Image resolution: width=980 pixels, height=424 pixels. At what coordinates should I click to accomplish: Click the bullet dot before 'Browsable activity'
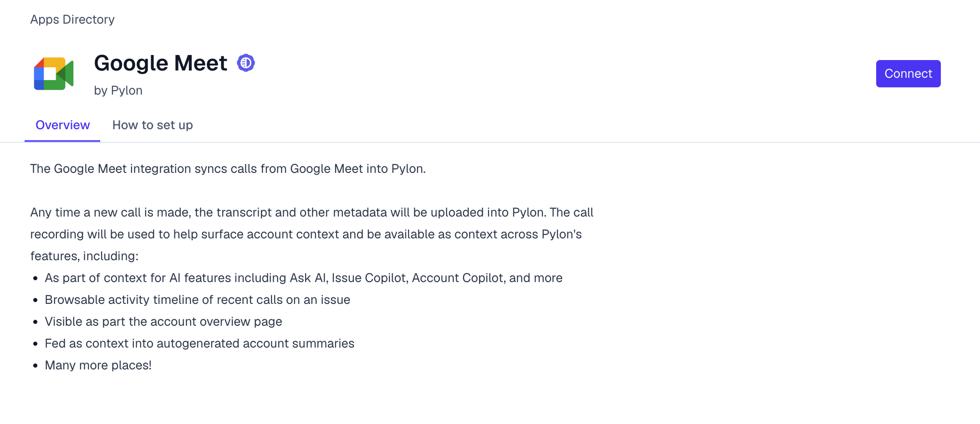pos(36,300)
